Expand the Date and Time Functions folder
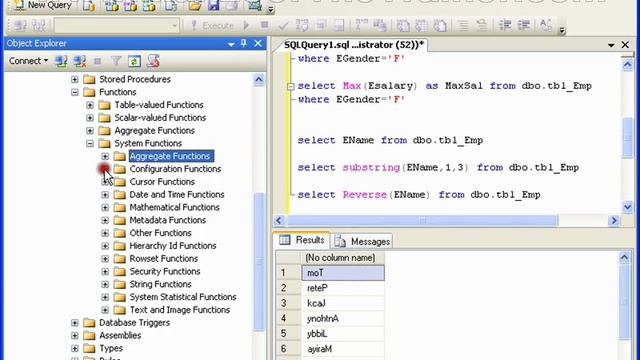Viewport: 640px width, 360px height. [x=105, y=195]
